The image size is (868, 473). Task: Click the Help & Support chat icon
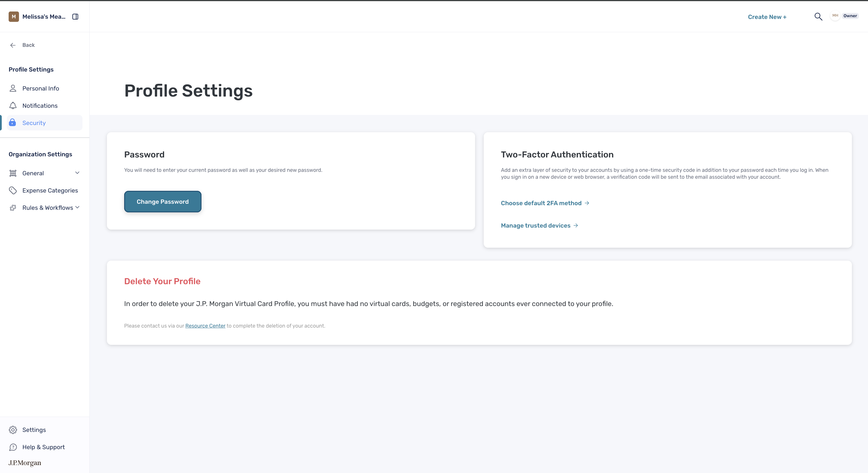coord(13,447)
